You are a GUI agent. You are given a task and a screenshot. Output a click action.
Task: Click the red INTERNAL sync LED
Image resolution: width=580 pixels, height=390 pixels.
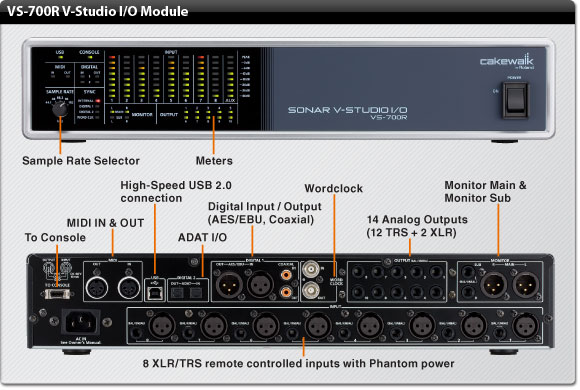coord(98,101)
